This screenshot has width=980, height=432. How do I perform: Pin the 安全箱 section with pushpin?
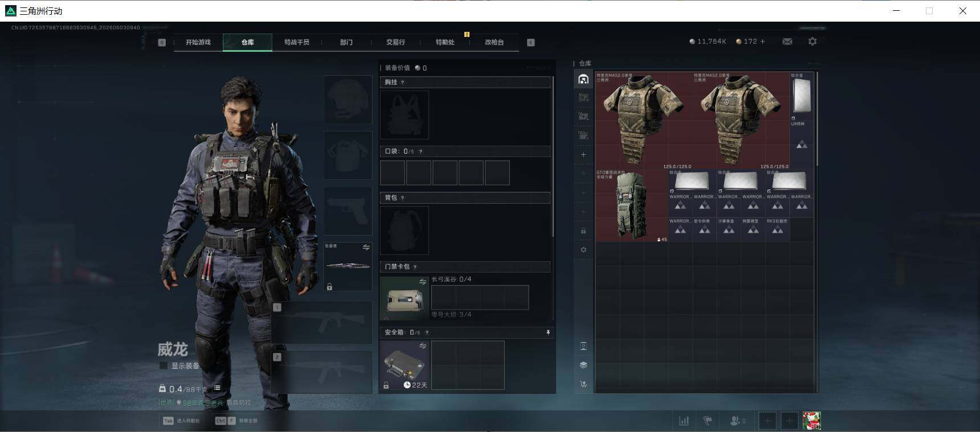click(x=548, y=332)
